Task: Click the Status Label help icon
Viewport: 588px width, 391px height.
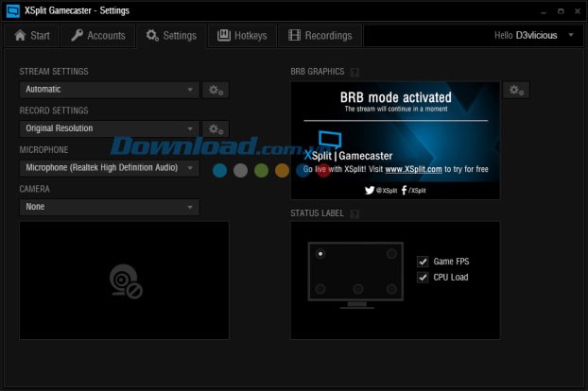Action: click(355, 213)
